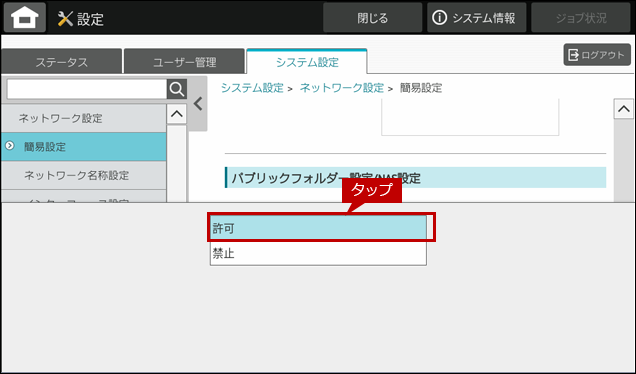Click the search magnifier icon
The width and height of the screenshot is (636, 374).
176,89
